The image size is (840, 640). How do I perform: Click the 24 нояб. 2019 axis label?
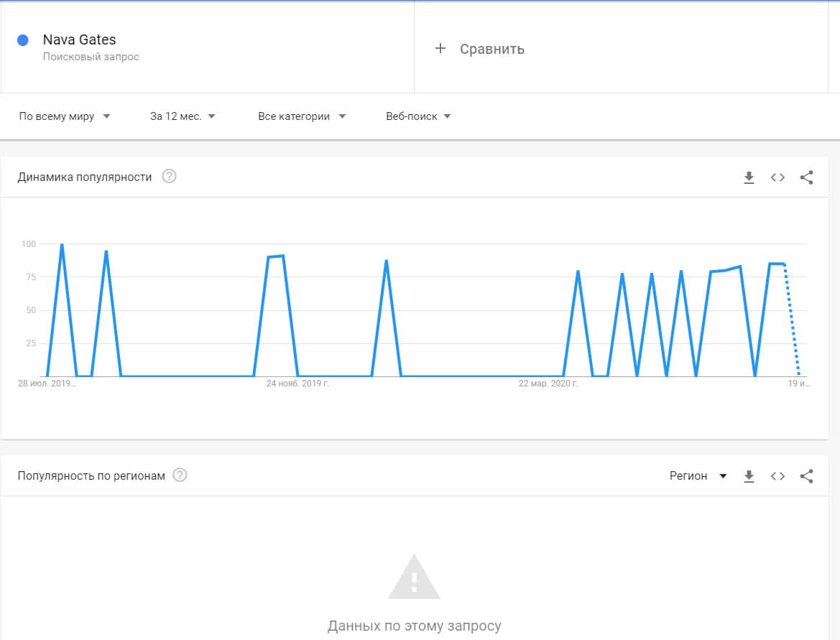tap(297, 384)
